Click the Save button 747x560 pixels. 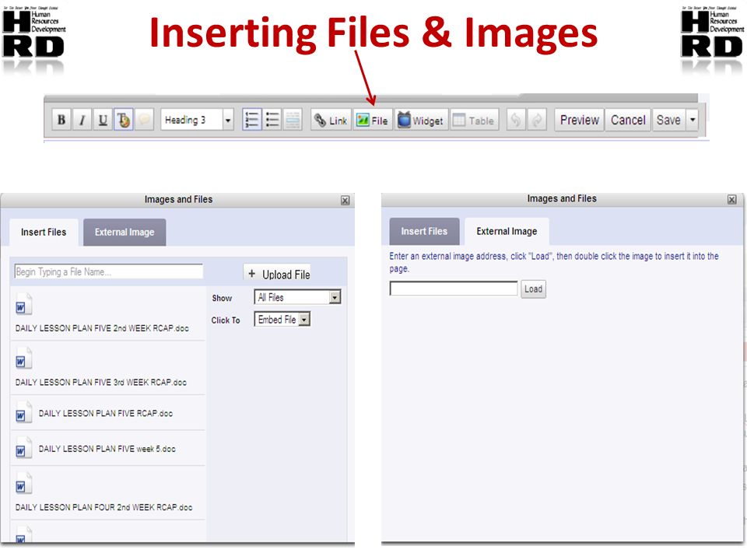tap(669, 120)
